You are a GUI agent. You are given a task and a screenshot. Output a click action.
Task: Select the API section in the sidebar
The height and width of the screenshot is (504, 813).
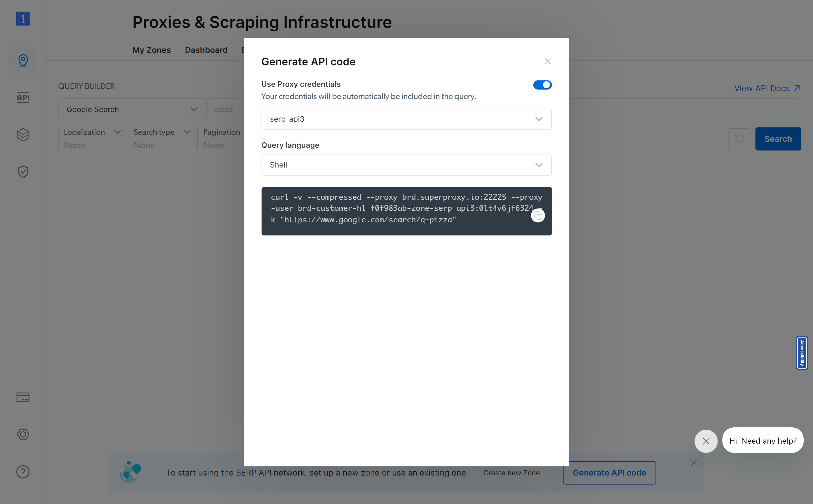click(23, 98)
